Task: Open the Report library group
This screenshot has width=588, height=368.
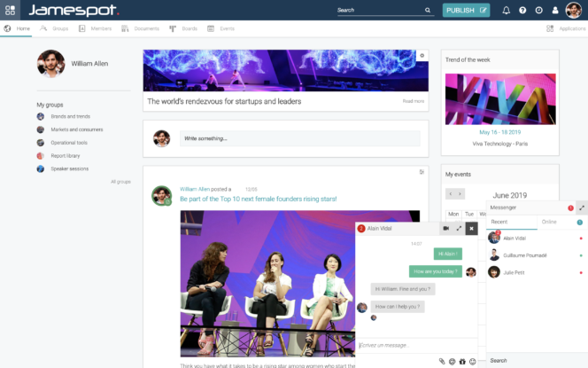Action: pyautogui.click(x=67, y=155)
